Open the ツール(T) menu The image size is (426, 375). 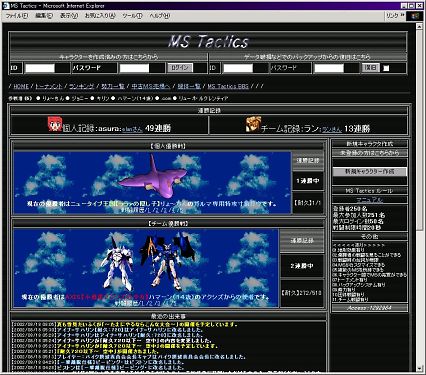pyautogui.click(x=132, y=16)
